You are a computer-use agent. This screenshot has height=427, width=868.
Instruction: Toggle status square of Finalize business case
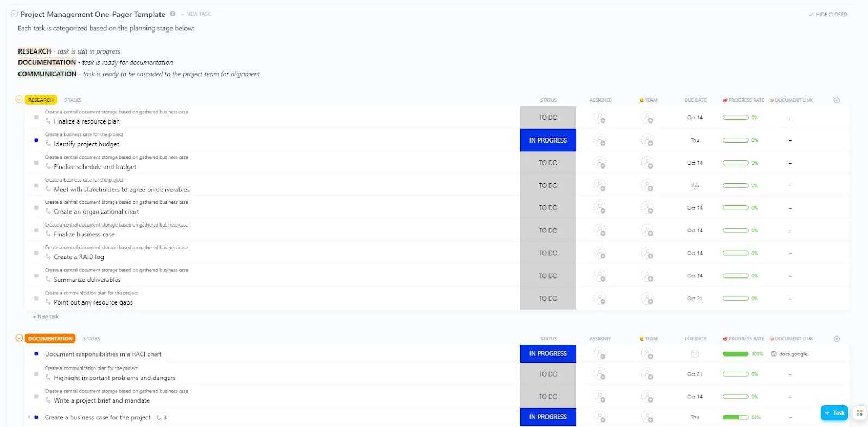[x=36, y=230]
